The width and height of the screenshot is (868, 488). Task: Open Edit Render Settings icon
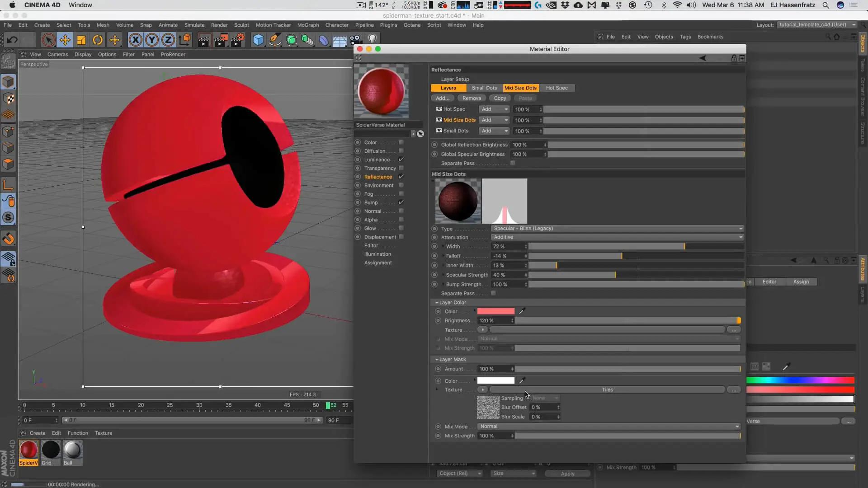click(238, 40)
